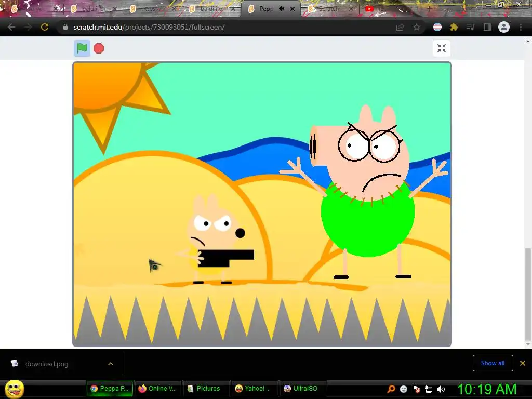The height and width of the screenshot is (399, 532).
Task: Close the active Peppa tab
Action: coord(292,9)
